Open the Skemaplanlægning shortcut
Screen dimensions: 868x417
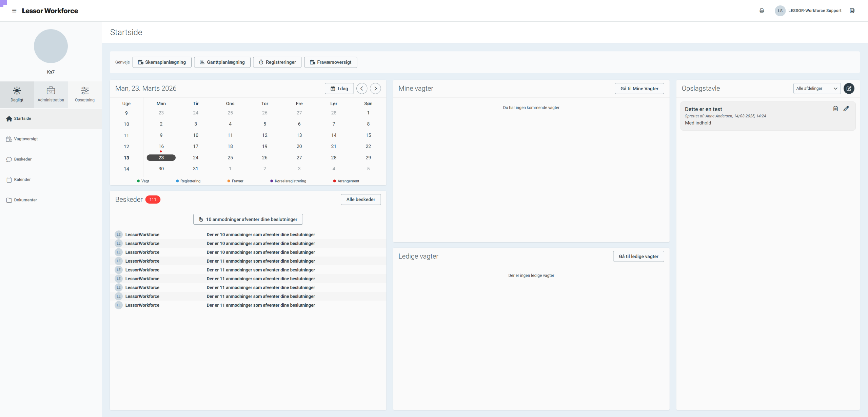click(162, 62)
